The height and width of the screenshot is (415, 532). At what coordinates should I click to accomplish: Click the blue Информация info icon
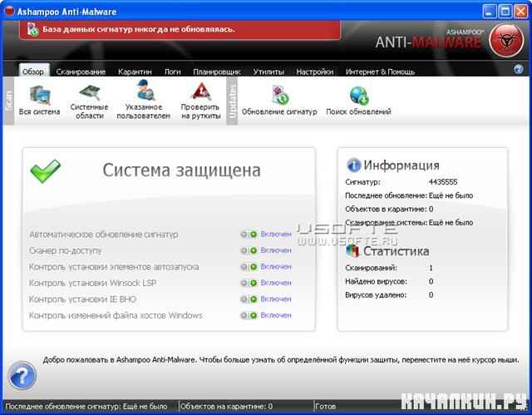point(353,166)
